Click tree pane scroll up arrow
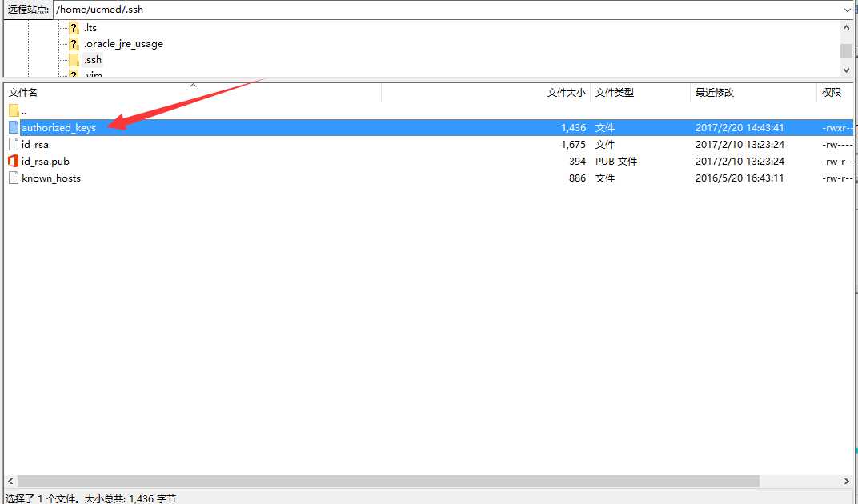The width and height of the screenshot is (858, 504). 847,27
